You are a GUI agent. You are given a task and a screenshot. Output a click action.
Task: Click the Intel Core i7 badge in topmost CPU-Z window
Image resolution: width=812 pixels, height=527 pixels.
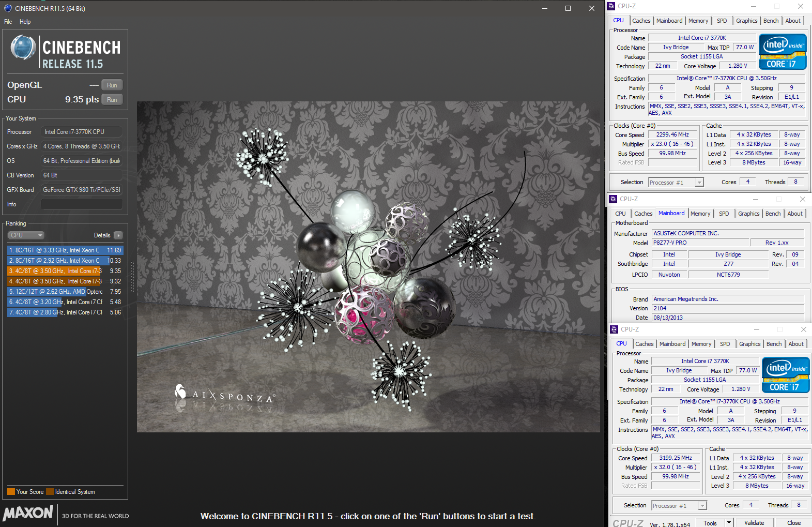coord(783,52)
